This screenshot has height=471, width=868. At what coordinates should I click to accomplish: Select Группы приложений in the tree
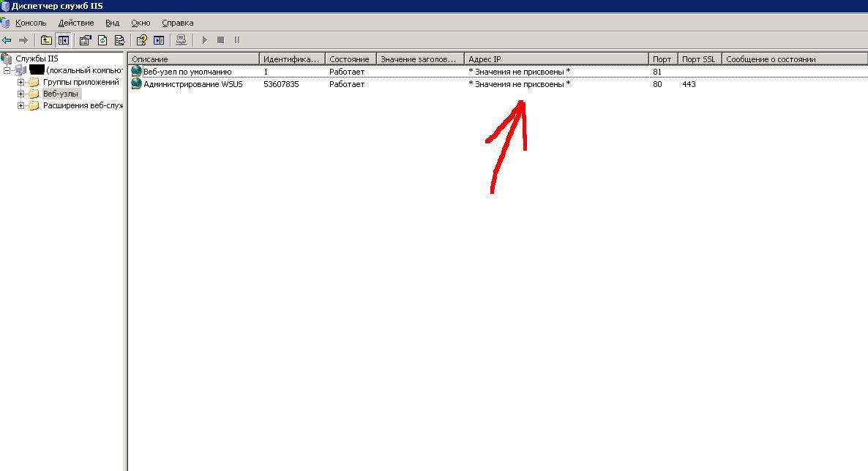tap(81, 82)
